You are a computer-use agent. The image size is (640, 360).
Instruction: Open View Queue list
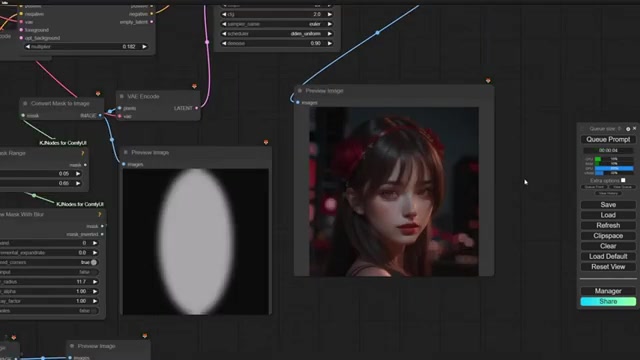click(x=622, y=187)
